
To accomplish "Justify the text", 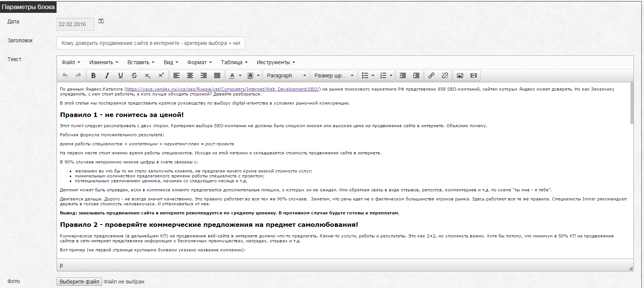I will coord(217,75).
